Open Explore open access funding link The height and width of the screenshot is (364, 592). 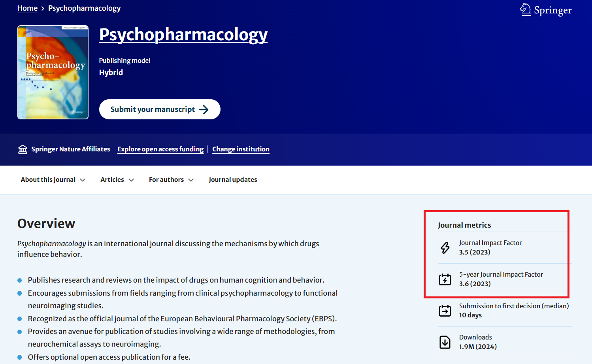pos(160,149)
